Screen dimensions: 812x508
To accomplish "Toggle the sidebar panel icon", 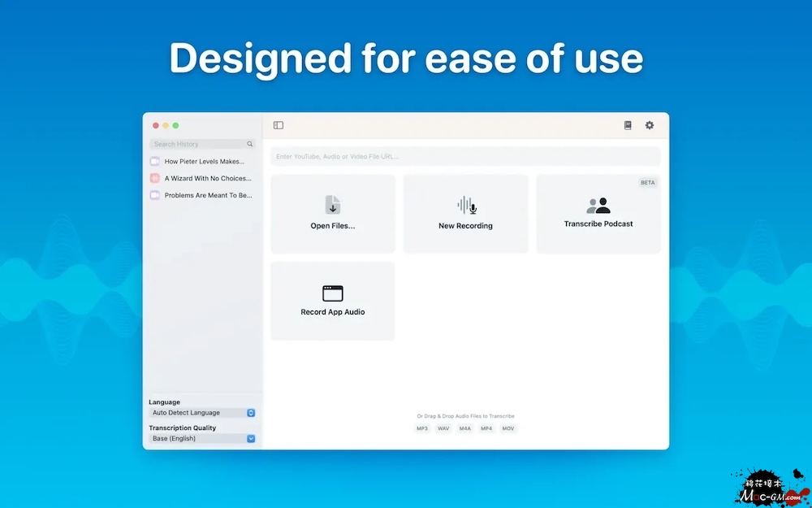I will pyautogui.click(x=279, y=125).
